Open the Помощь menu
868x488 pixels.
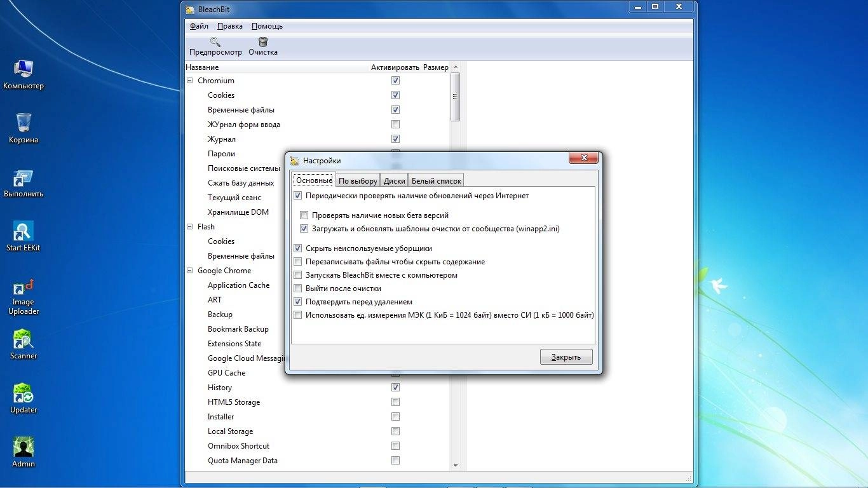267,26
